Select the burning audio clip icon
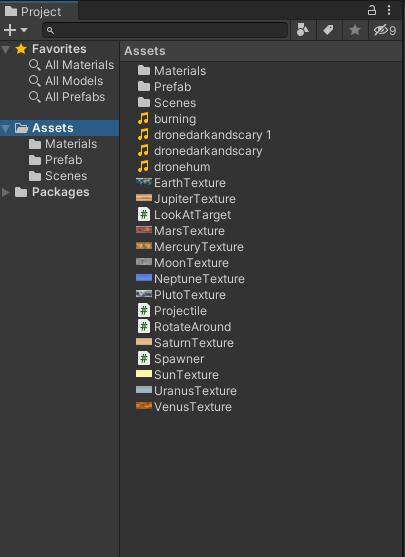The image size is (405, 557). [143, 119]
